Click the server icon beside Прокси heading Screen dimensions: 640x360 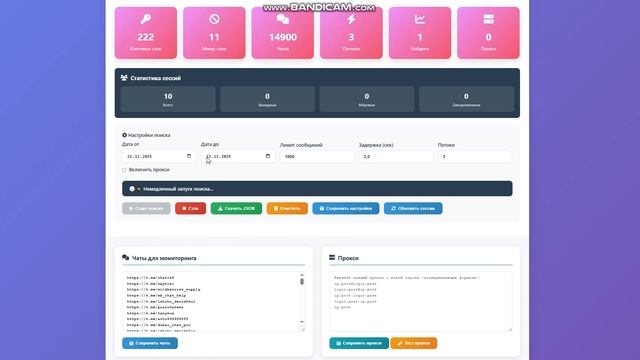click(x=332, y=258)
